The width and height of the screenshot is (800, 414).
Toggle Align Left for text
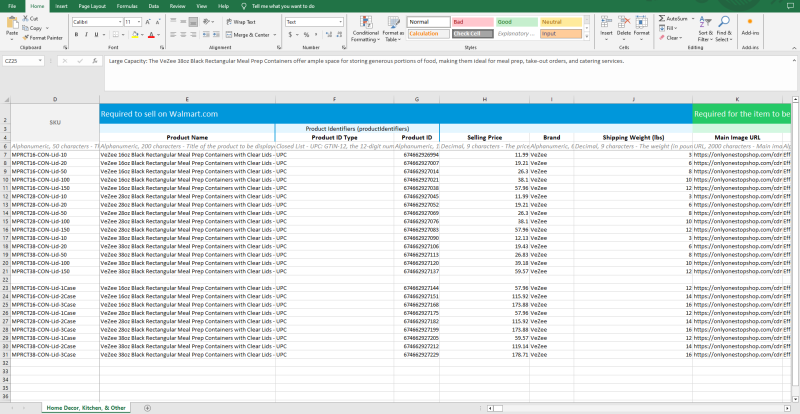[x=173, y=35]
